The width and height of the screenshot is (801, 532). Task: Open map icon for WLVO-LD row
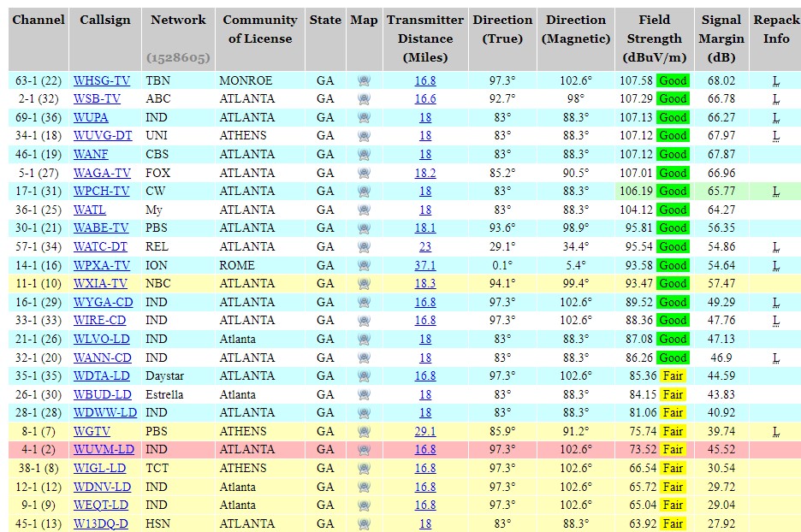pos(364,339)
